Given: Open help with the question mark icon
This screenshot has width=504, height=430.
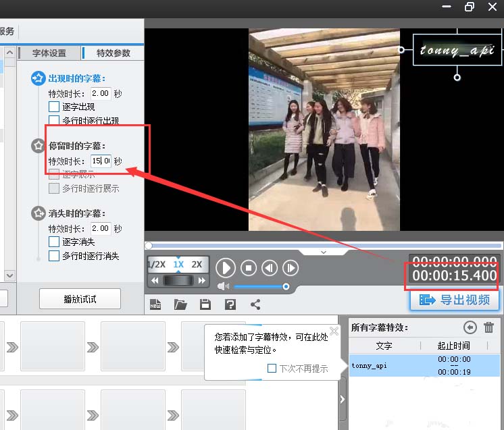Looking at the screenshot, I should pyautogui.click(x=230, y=304).
